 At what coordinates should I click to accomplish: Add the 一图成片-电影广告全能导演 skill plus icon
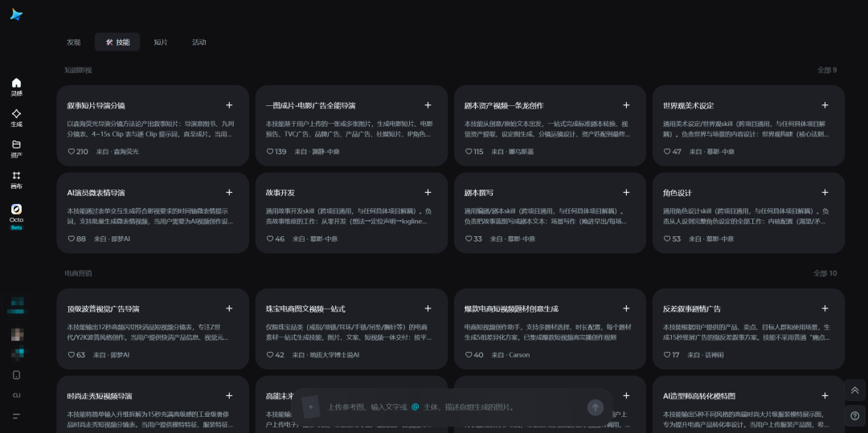pos(428,105)
